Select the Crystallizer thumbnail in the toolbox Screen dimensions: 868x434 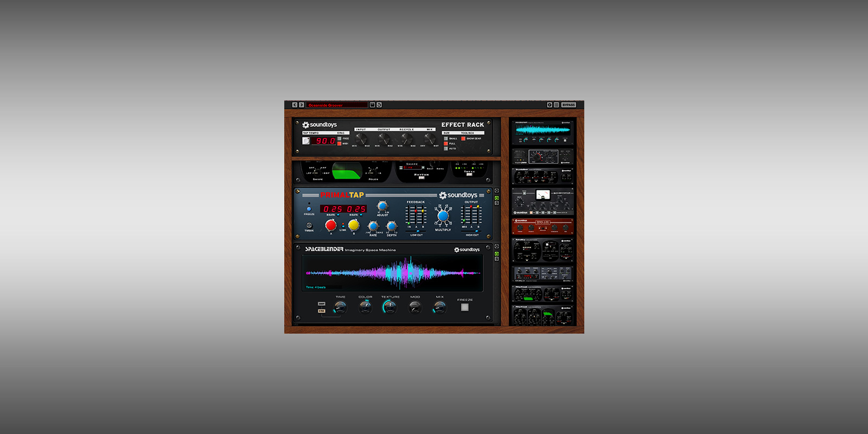point(542,176)
